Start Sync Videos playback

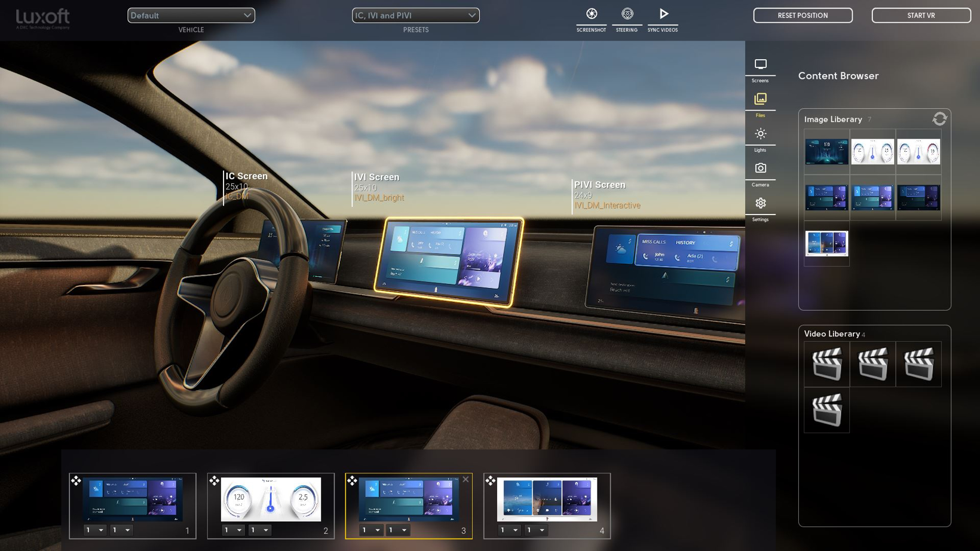tap(663, 14)
